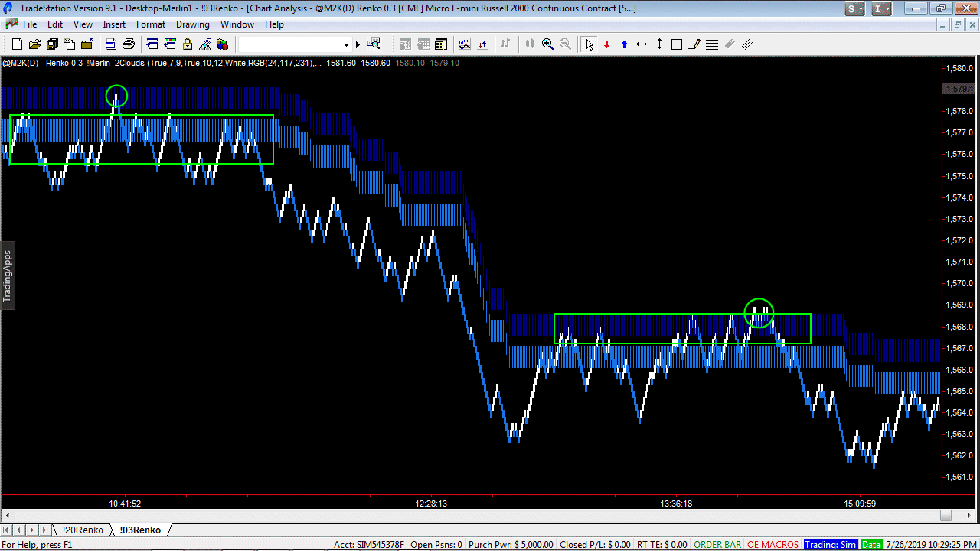Open the Insert menu
Image resolution: width=980 pixels, height=551 pixels.
114,24
